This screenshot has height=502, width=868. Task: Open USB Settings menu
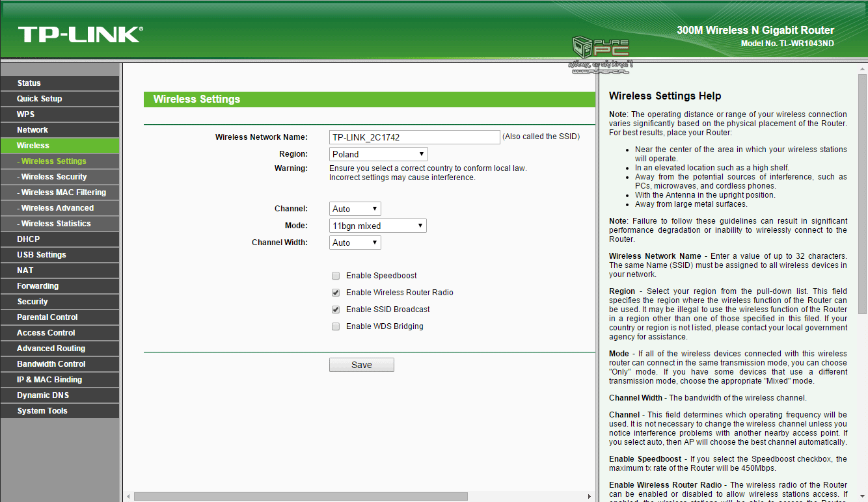tap(60, 255)
